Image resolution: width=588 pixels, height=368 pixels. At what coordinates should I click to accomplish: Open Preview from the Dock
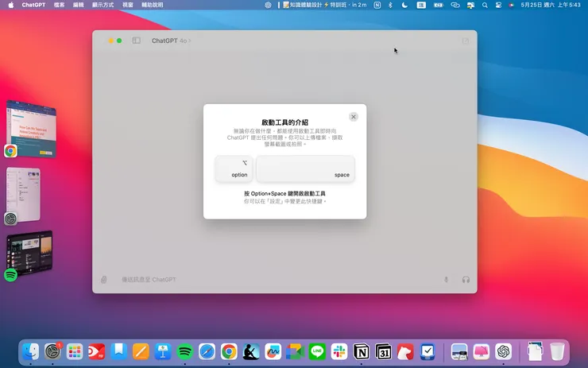pyautogui.click(x=459, y=351)
